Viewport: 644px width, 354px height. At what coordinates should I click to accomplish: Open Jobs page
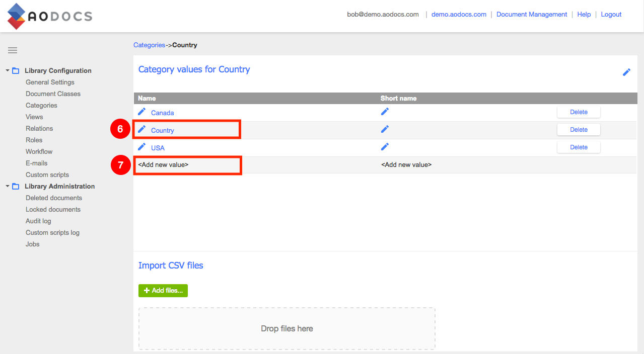(33, 244)
